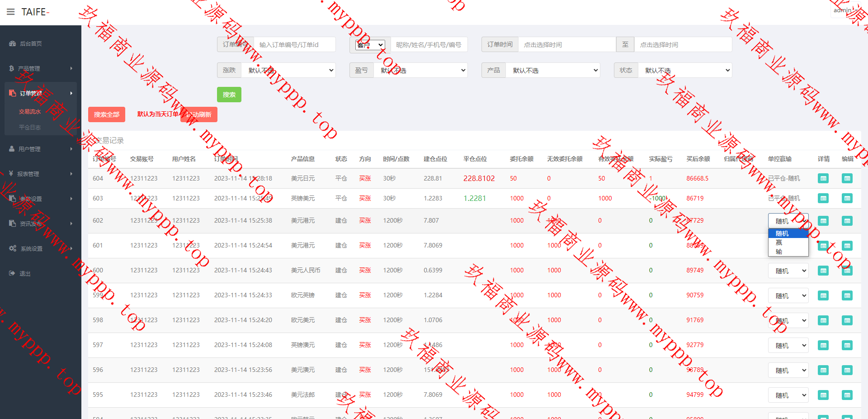Click the 搜索全部 button
The width and height of the screenshot is (868, 419).
[x=107, y=114]
